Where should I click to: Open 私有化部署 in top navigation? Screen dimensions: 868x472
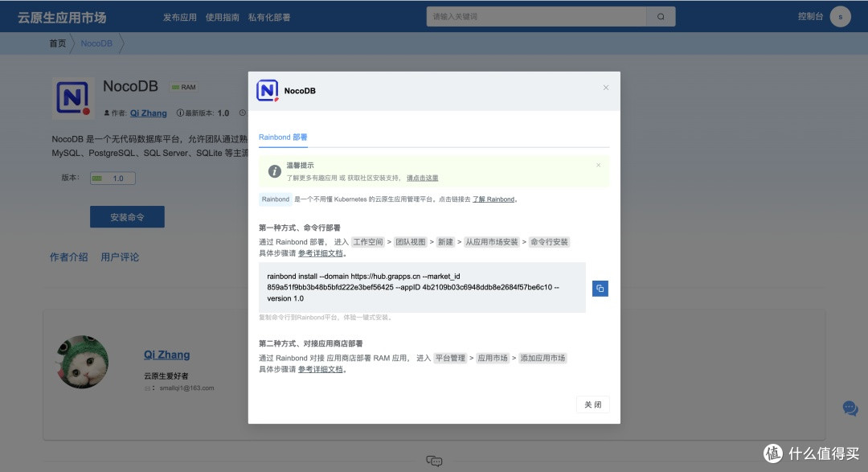[269, 17]
